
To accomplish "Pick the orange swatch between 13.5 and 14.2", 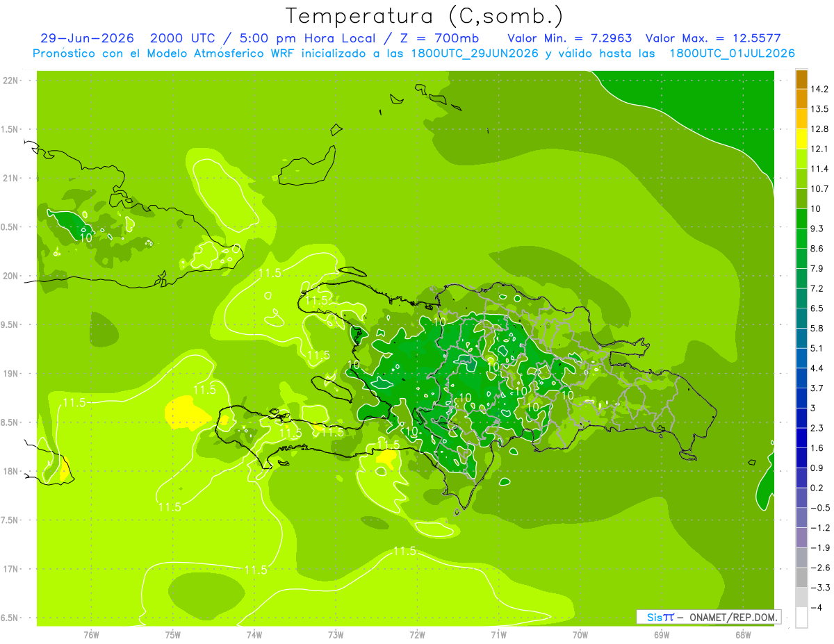I will point(801,99).
